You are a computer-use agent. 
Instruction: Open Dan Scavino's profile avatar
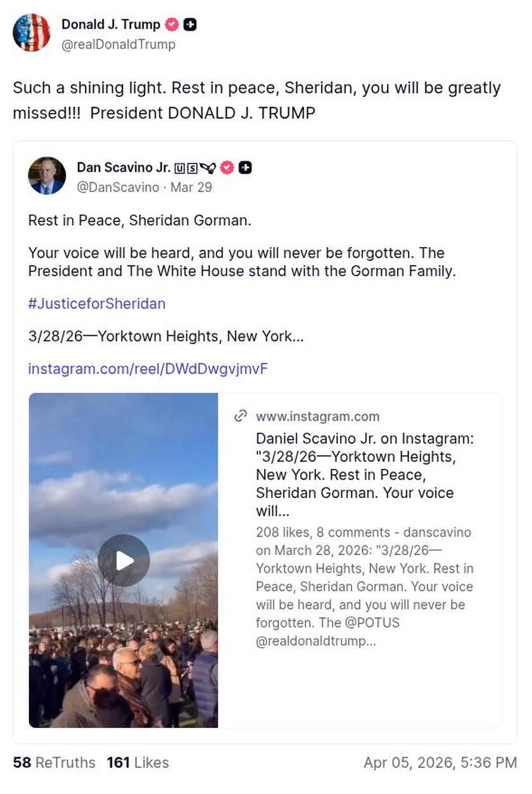[47, 176]
